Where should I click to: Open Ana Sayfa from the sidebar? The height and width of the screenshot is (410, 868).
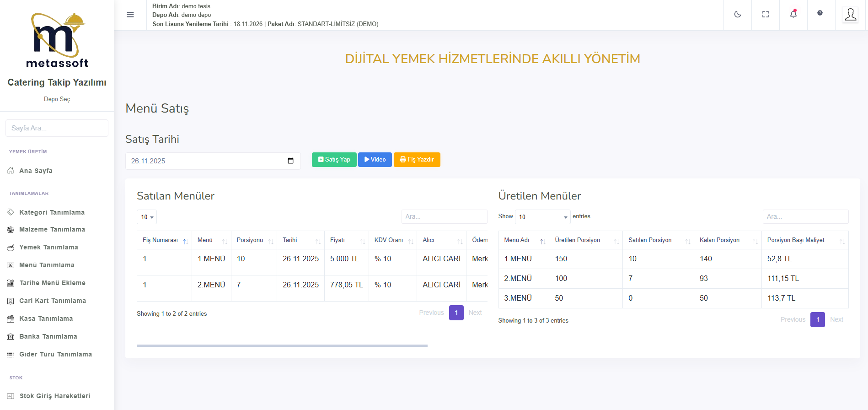[x=36, y=171]
